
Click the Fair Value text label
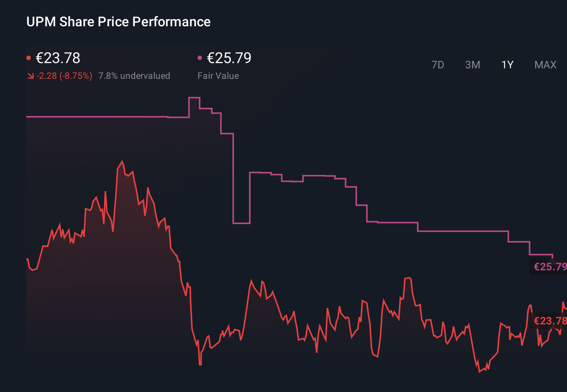click(x=219, y=75)
